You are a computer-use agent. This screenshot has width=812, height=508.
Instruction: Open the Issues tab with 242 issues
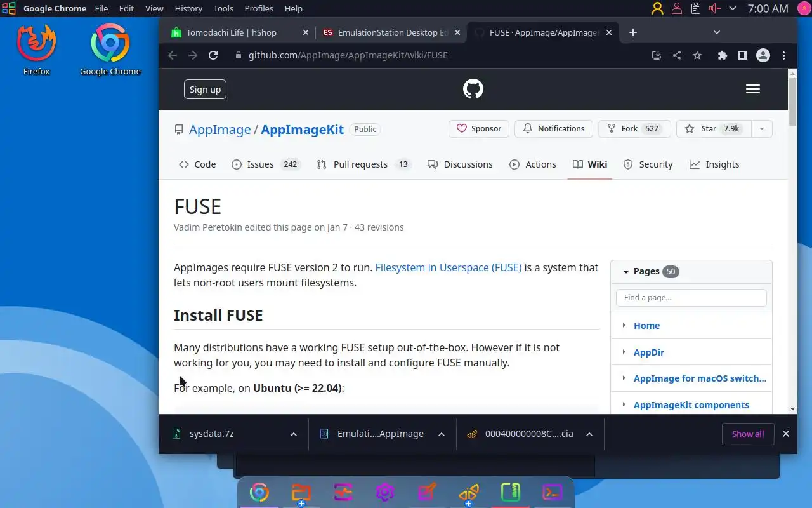pos(265,164)
